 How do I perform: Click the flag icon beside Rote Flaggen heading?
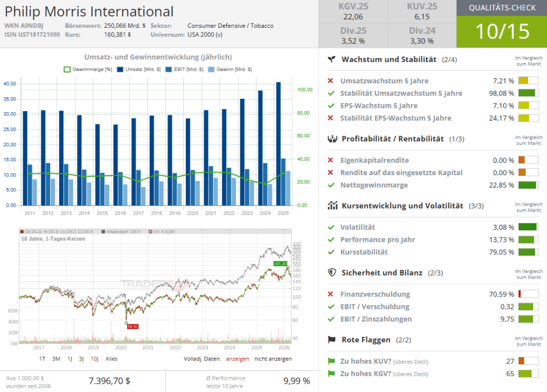(332, 340)
